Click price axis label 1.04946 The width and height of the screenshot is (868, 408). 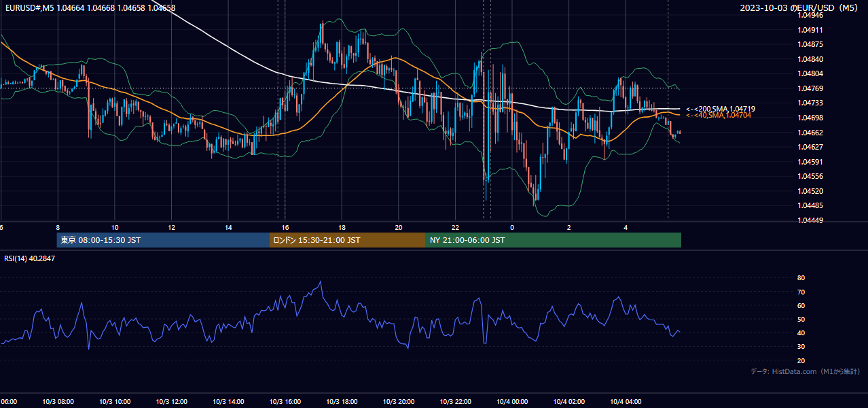point(810,15)
